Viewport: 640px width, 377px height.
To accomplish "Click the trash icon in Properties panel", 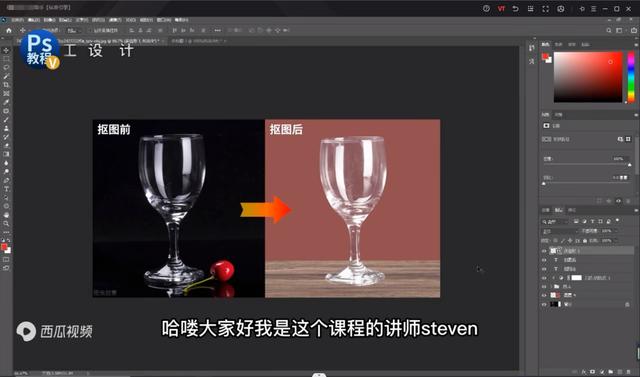I will tap(628, 201).
